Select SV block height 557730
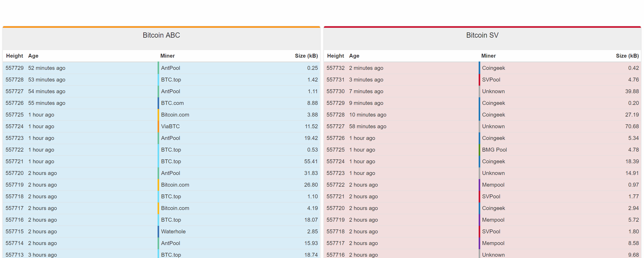This screenshot has height=258, width=644. pos(335,91)
